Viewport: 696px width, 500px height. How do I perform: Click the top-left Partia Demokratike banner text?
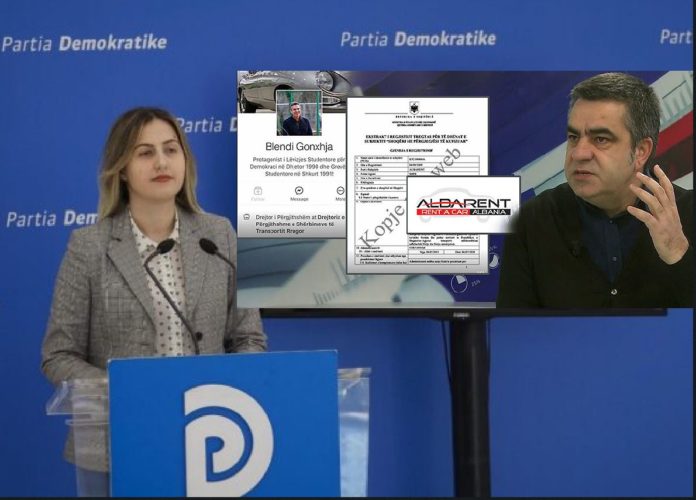click(x=84, y=43)
